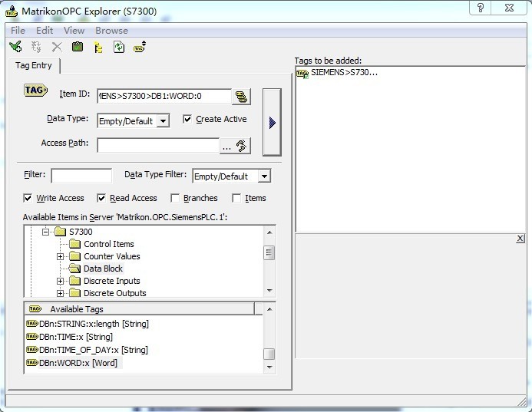Expand the Discrete Outputs node
The height and width of the screenshot is (412, 532).
[60, 293]
